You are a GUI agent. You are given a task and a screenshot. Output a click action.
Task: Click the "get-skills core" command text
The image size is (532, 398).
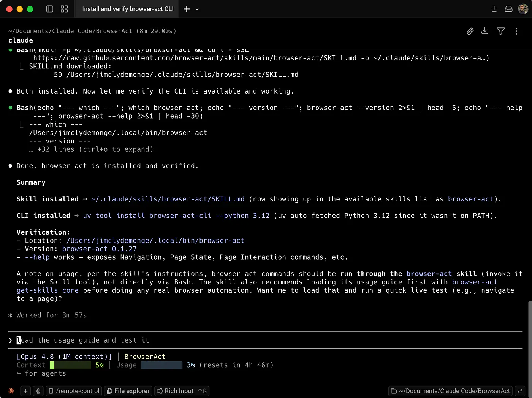pos(47,290)
